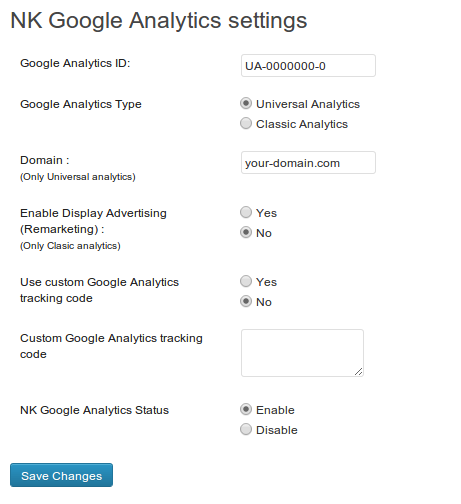Click the textarea resize grip handle
The width and height of the screenshot is (461, 504).
point(359,372)
